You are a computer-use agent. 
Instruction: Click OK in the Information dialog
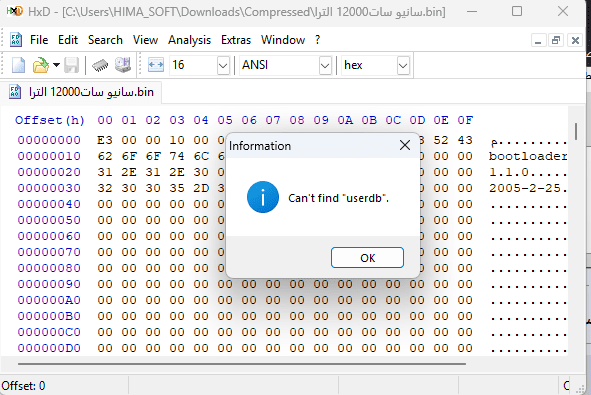[x=367, y=258]
